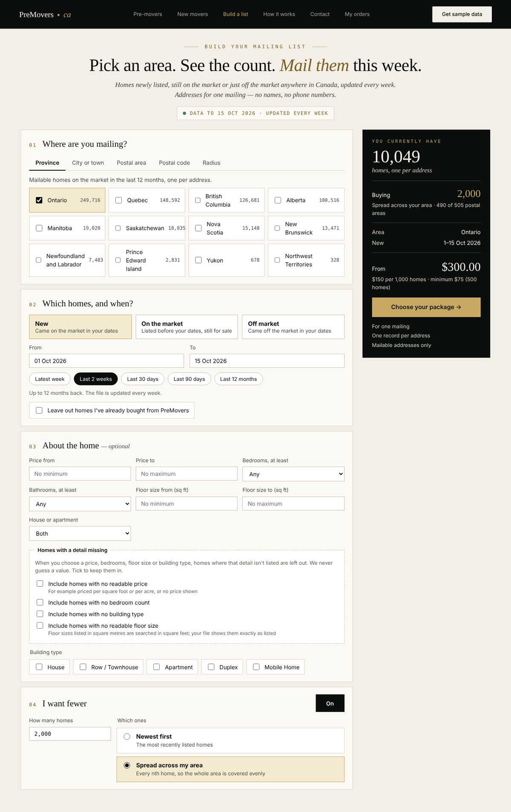Check the Quebec province checkbox

[119, 200]
